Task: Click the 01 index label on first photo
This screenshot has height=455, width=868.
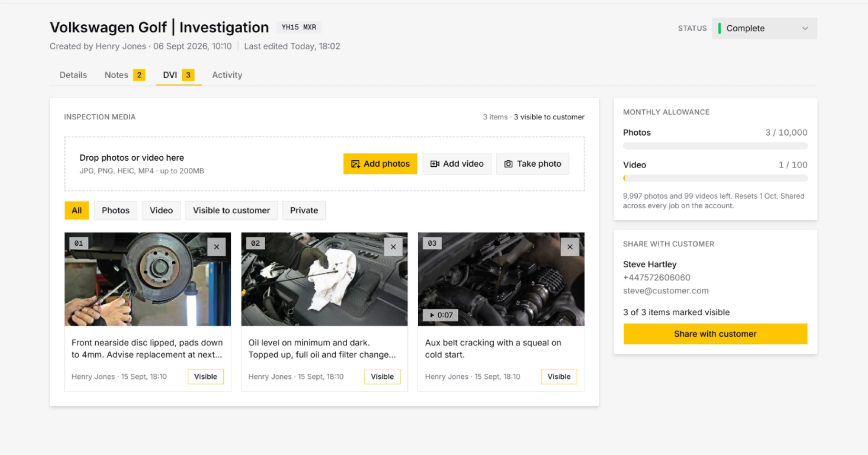Action: click(x=79, y=243)
